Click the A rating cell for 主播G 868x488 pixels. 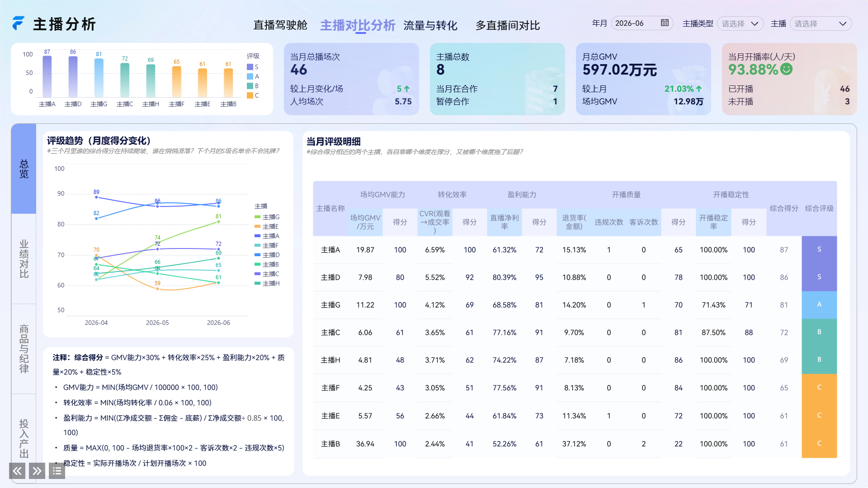(x=819, y=305)
